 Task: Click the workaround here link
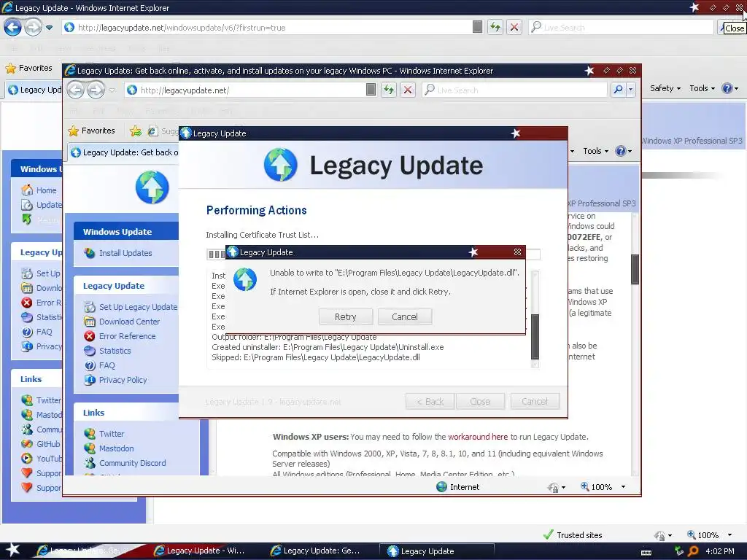tap(478, 437)
